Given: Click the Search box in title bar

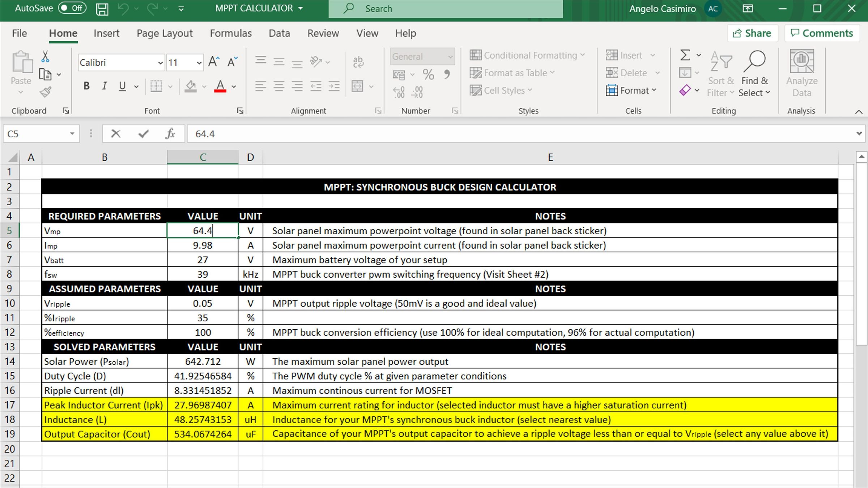Looking at the screenshot, I should (446, 9).
